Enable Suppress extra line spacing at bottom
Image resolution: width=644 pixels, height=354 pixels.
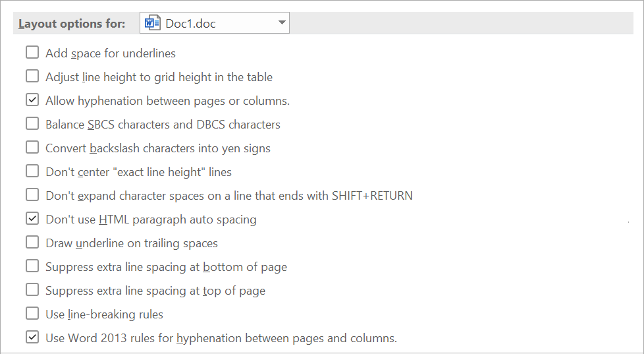click(x=32, y=266)
